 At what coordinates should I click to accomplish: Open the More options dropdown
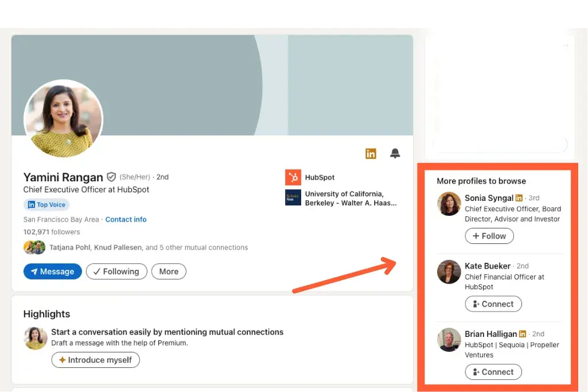169,271
